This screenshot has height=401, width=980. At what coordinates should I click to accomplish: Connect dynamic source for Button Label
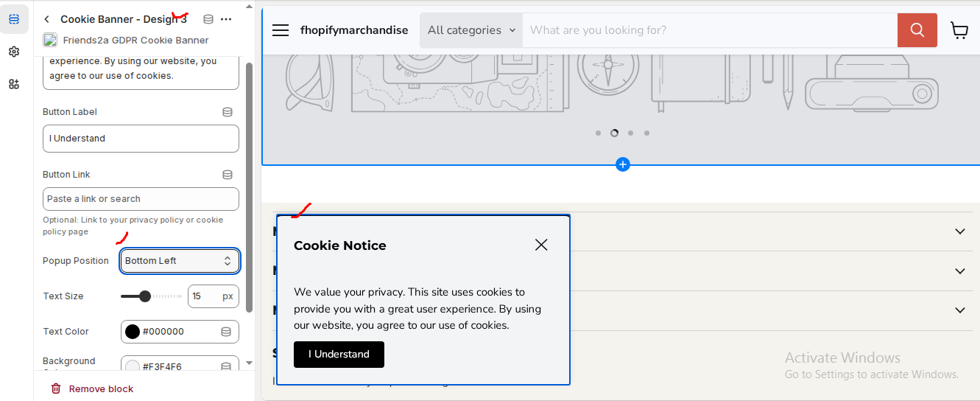coord(228,112)
